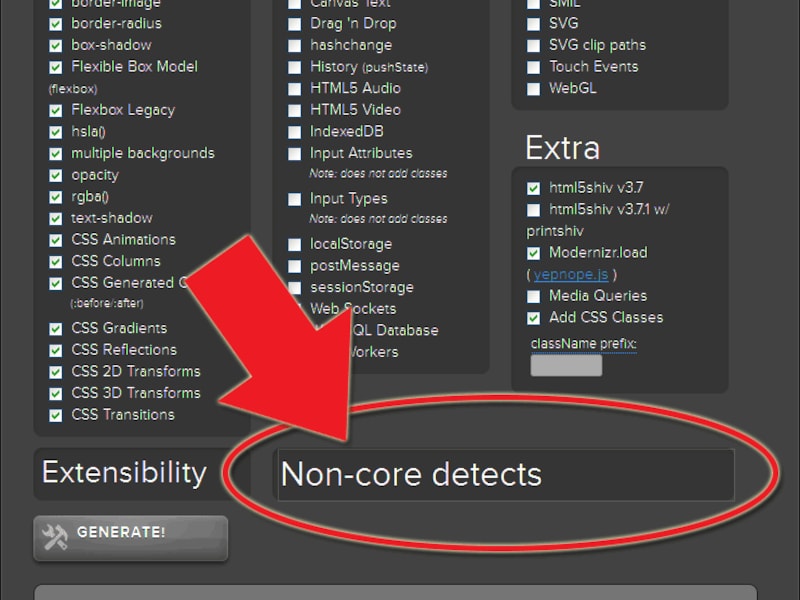The width and height of the screenshot is (800, 600).
Task: Disable the Flexible Box Model detection
Action: [56, 66]
